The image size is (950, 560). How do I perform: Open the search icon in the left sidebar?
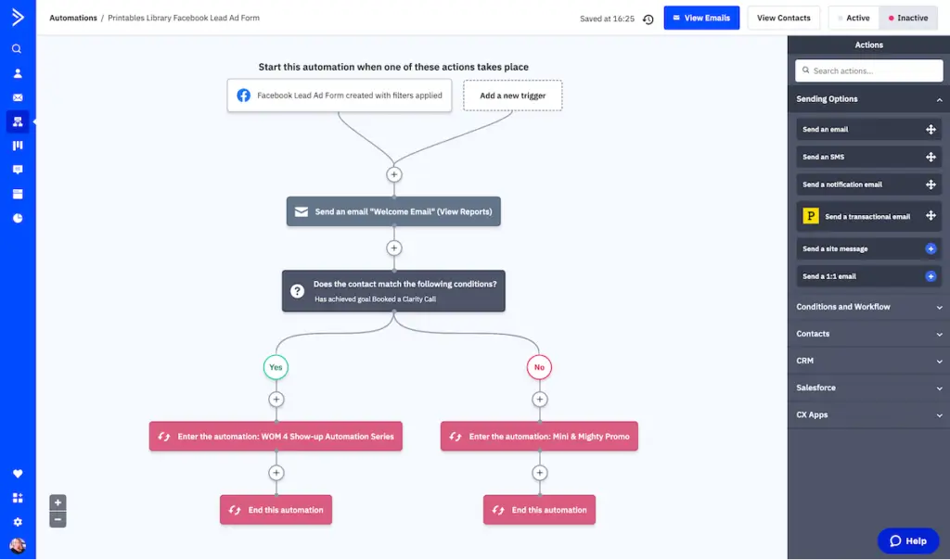(18, 48)
